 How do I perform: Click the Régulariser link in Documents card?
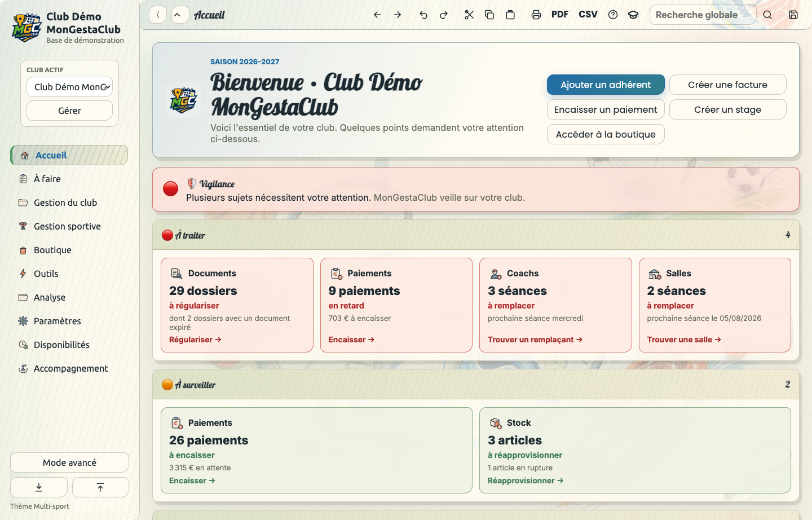195,340
